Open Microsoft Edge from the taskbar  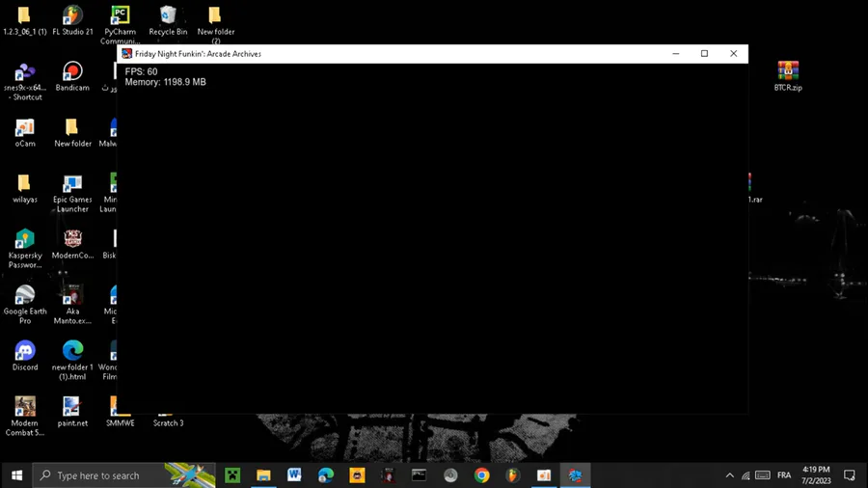pyautogui.click(x=326, y=475)
